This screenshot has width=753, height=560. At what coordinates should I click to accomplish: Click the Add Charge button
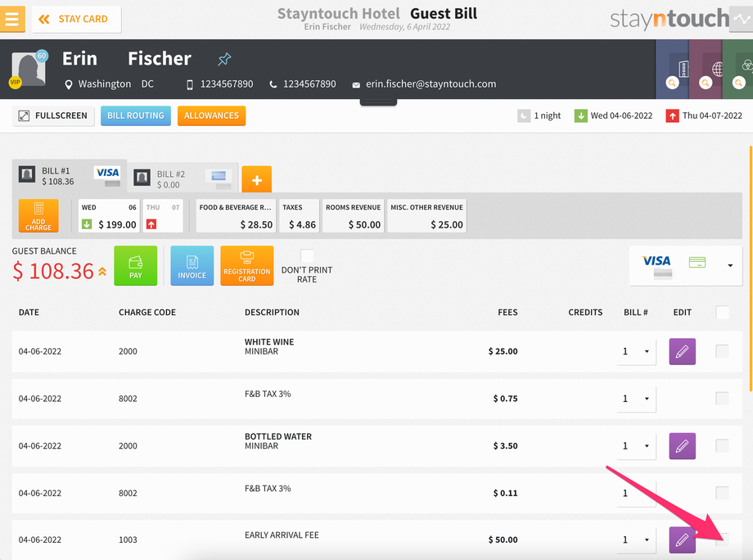pyautogui.click(x=38, y=215)
